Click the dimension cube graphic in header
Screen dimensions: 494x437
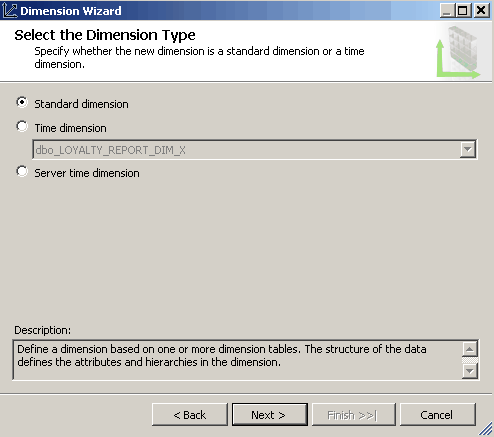click(x=459, y=52)
